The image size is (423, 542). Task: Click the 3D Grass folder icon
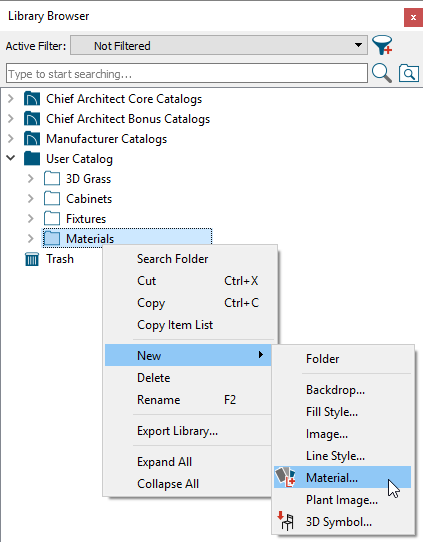(x=52, y=179)
